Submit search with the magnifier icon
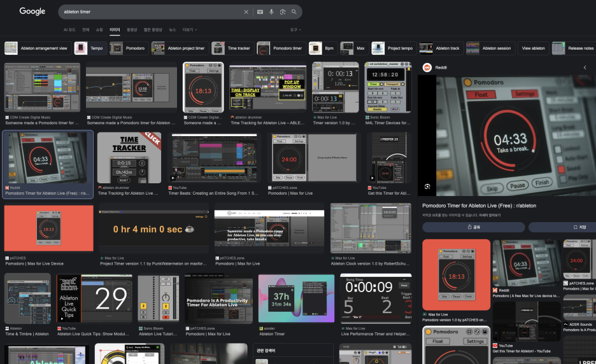 [294, 12]
